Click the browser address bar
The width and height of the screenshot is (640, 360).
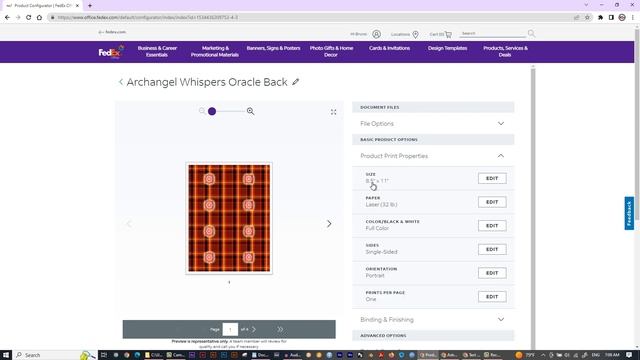[x=310, y=18]
